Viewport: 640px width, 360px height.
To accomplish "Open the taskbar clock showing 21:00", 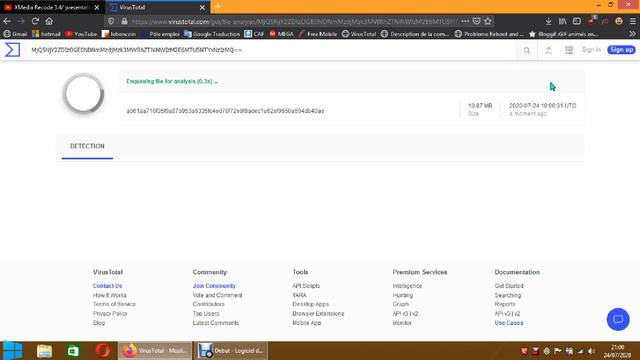I will [617, 351].
